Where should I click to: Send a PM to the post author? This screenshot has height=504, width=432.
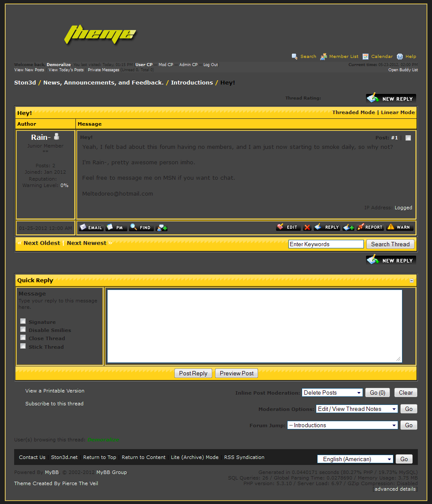(116, 227)
